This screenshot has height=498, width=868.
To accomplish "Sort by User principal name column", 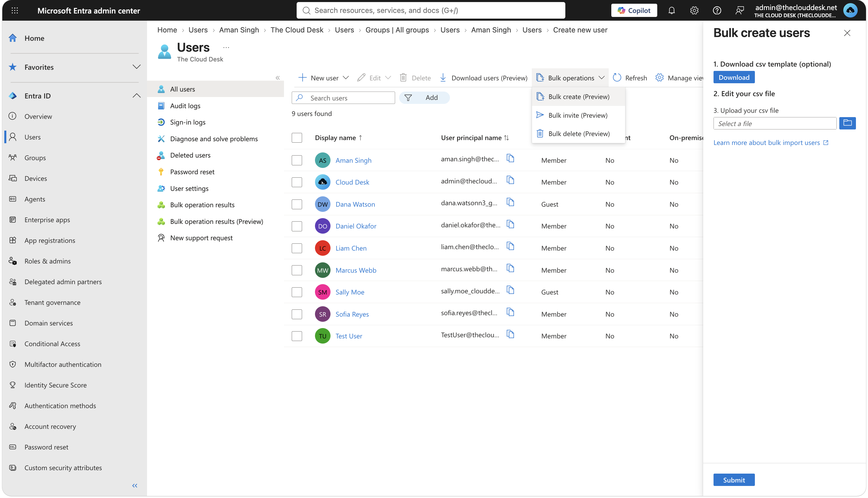I will point(475,137).
